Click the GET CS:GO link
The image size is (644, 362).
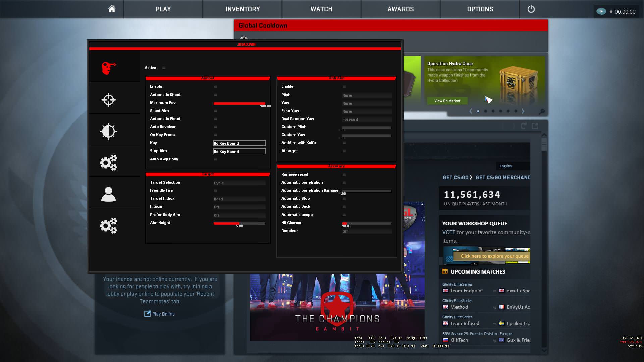(455, 177)
